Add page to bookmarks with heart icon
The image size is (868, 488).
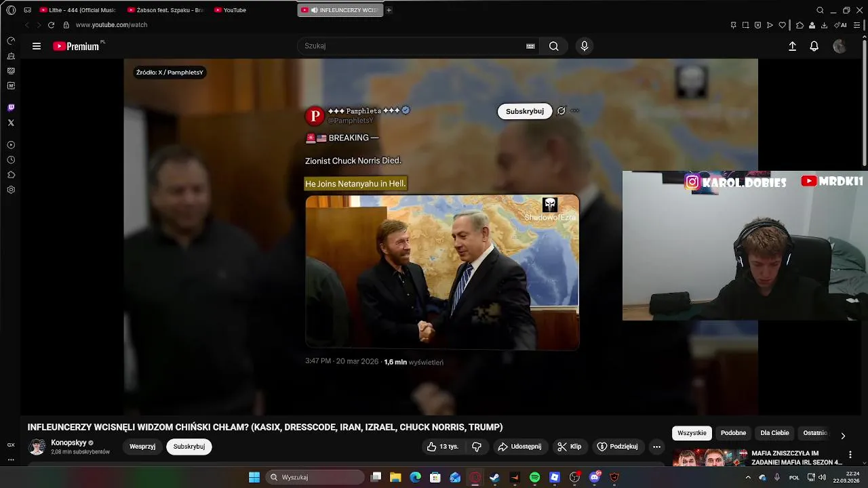coord(782,25)
